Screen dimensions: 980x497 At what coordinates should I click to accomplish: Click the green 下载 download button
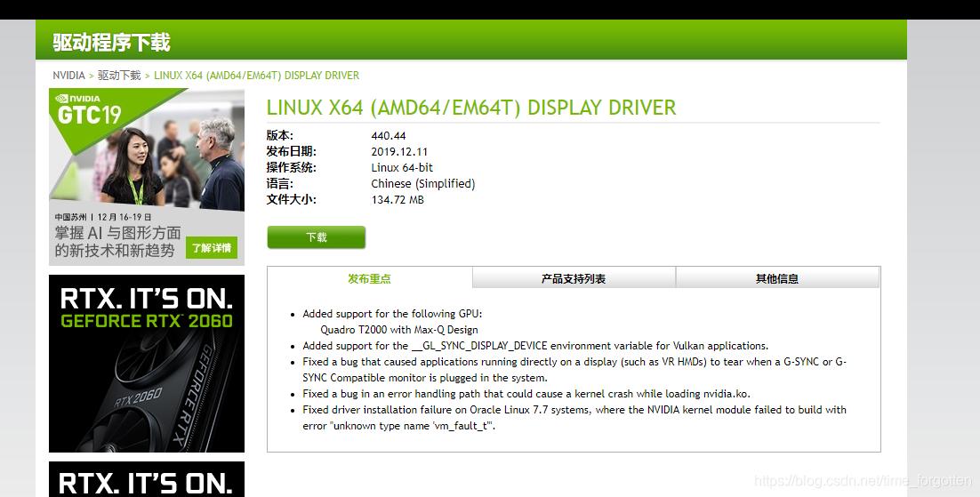tap(317, 237)
